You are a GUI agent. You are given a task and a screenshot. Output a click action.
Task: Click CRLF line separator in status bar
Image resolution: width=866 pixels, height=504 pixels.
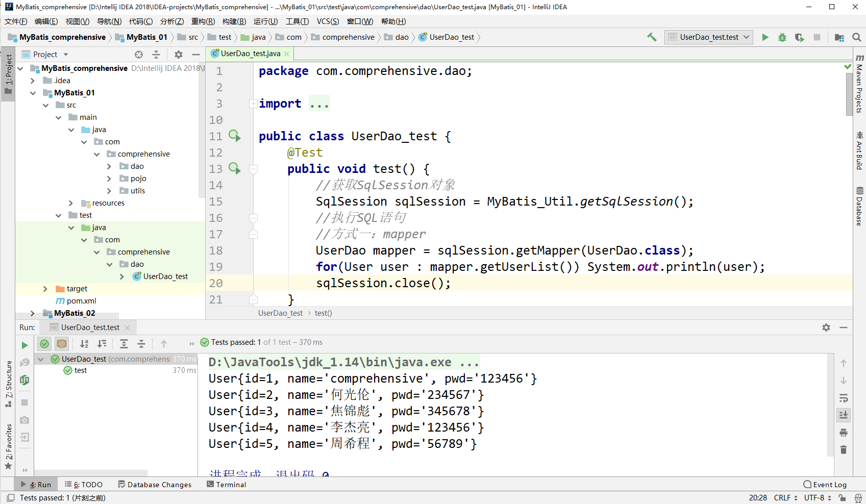(x=786, y=498)
